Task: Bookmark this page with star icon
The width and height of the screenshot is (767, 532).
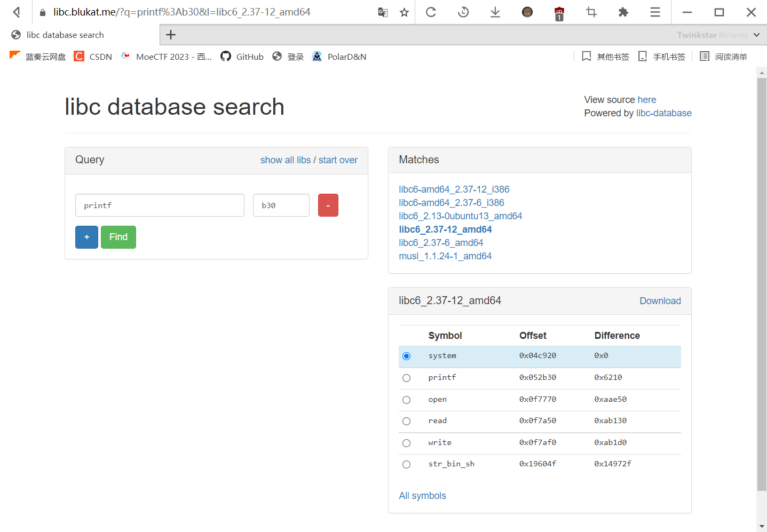Action: coord(404,12)
